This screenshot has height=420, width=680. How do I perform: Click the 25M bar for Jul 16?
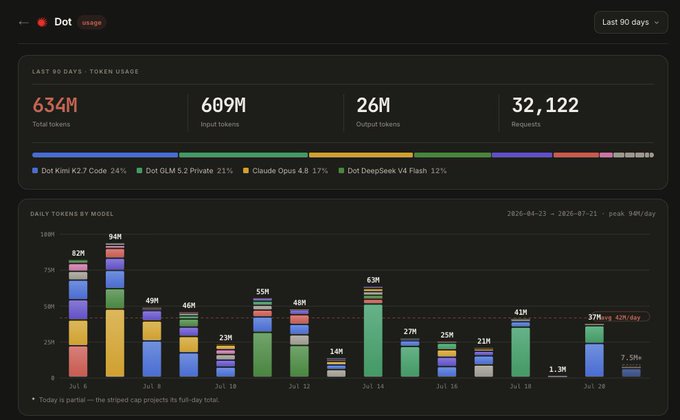click(x=447, y=359)
